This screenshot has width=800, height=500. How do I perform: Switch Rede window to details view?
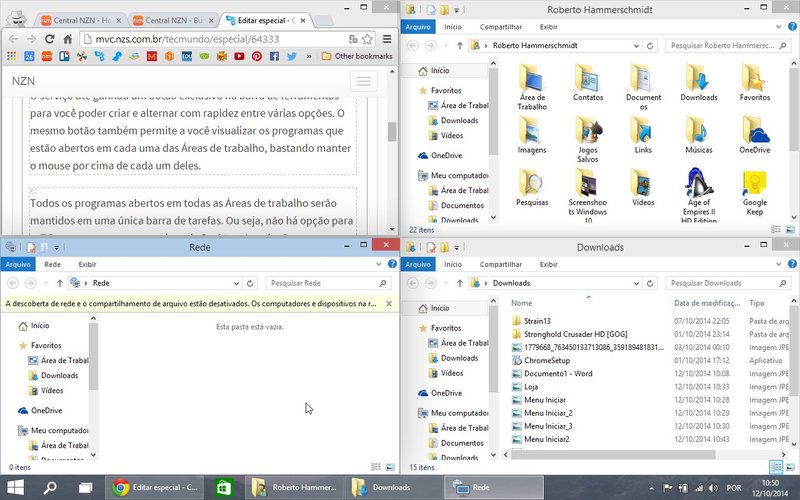376,467
